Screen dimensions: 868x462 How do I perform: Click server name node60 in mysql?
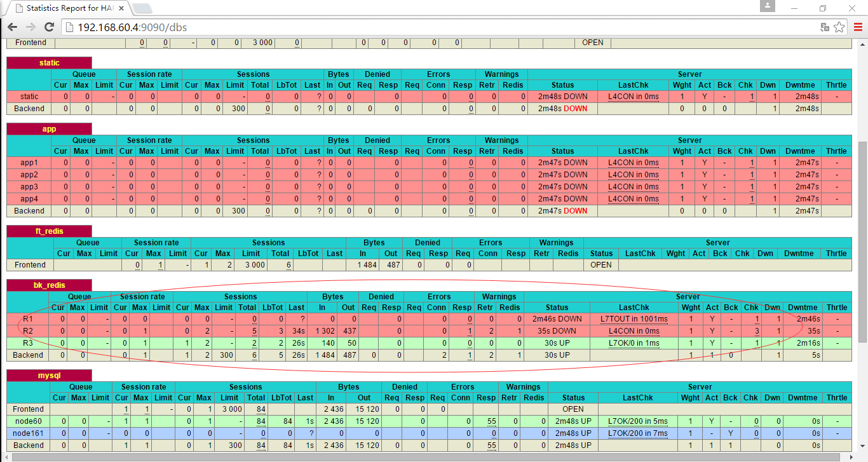tap(29, 421)
